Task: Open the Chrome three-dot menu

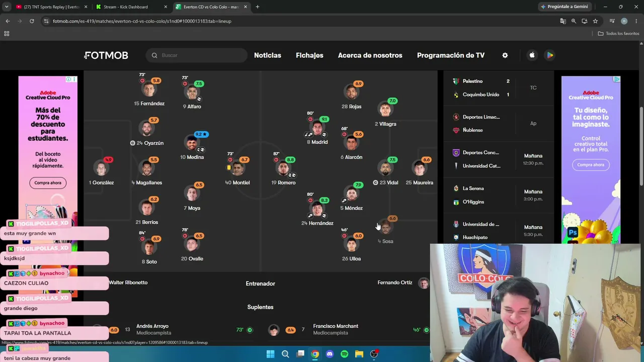Action: point(635,21)
